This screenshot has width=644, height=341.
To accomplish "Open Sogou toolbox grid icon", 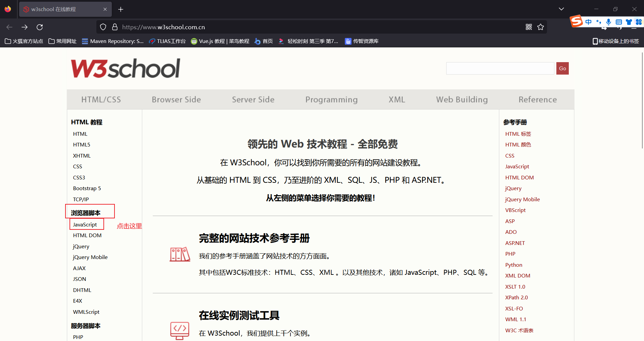I will coord(639,22).
